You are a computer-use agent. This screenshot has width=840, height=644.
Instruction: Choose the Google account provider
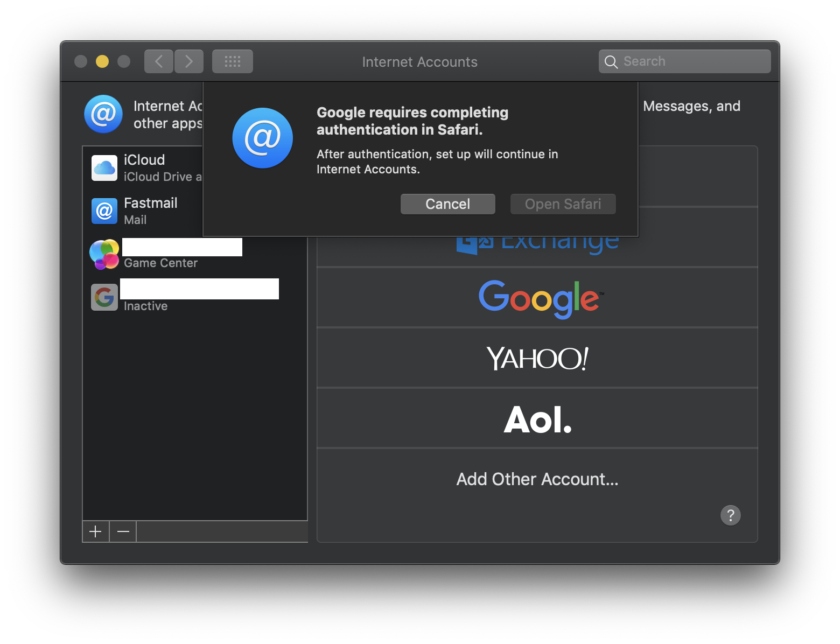click(x=537, y=298)
